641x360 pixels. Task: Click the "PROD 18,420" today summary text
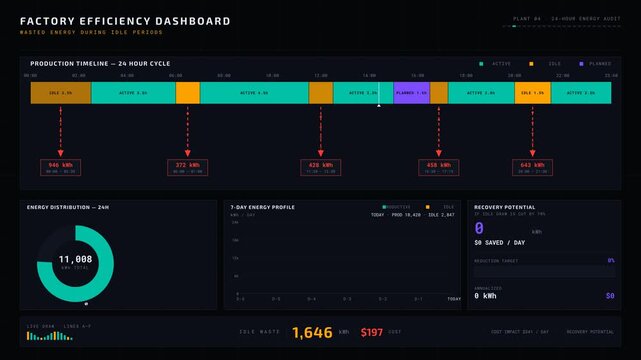[x=406, y=215]
